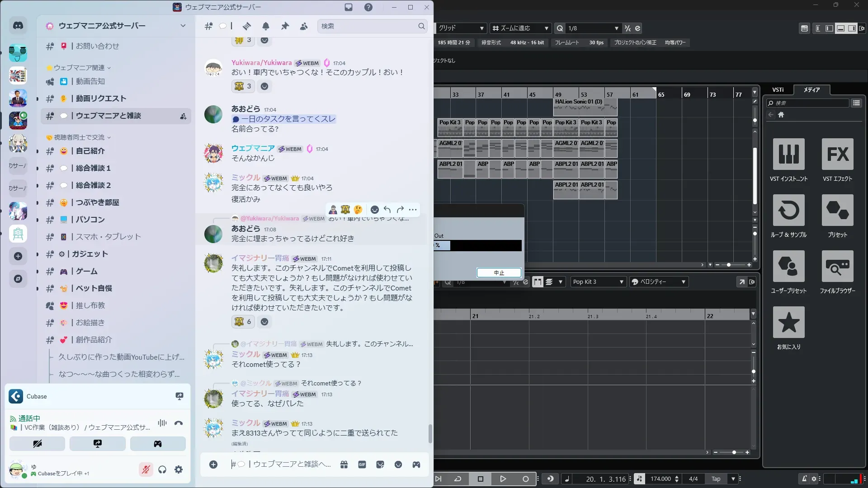Open the Favorites star tile

[x=788, y=323]
